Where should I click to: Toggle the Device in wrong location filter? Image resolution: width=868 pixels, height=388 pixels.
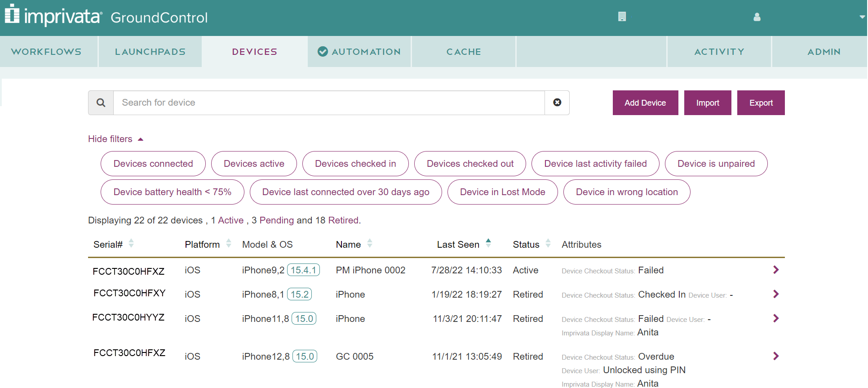tap(627, 192)
